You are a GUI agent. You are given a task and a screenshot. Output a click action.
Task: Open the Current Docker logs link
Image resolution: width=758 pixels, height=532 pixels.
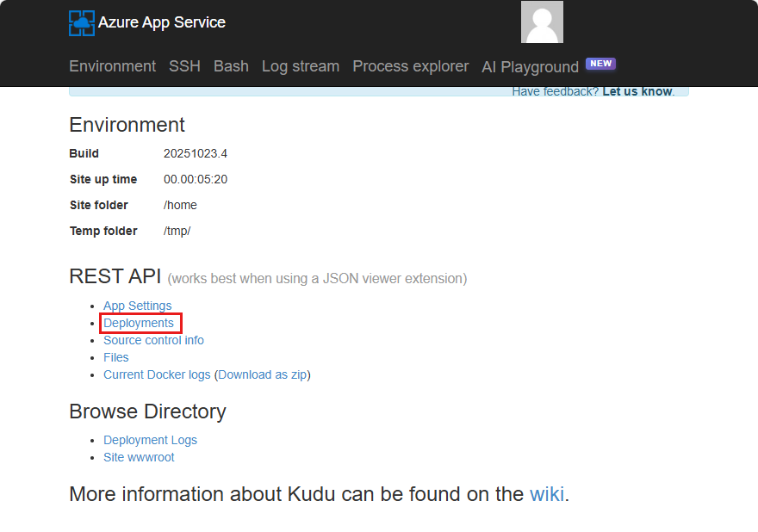click(x=157, y=374)
